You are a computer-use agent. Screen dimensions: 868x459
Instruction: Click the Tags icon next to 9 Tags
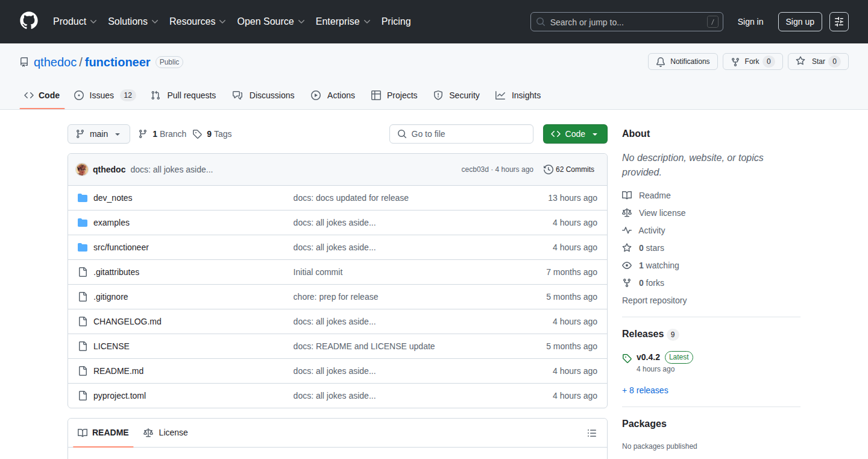(197, 134)
